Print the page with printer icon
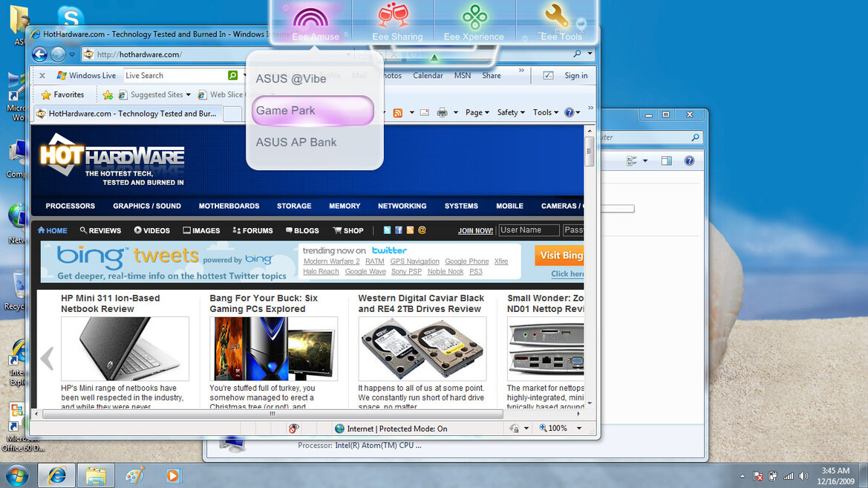The height and width of the screenshot is (488, 868). coord(442,113)
